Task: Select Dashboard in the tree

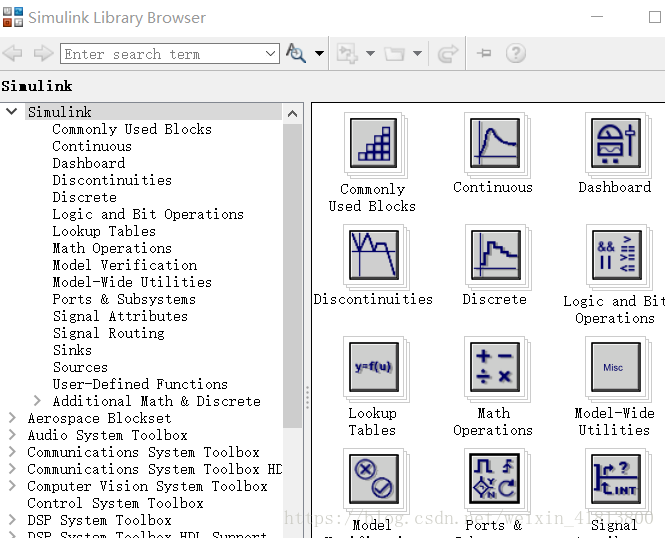Action: [89, 163]
